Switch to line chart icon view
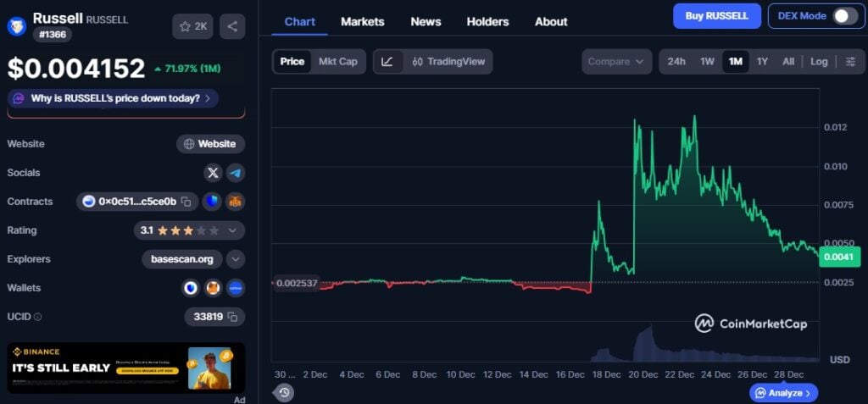The height and width of the screenshot is (404, 868). pyautogui.click(x=387, y=62)
